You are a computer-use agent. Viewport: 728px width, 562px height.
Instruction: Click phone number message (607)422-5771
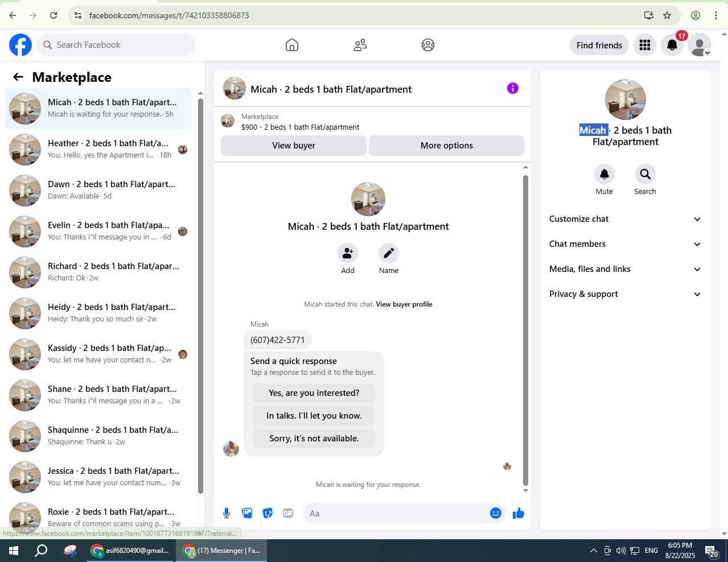pos(278,340)
